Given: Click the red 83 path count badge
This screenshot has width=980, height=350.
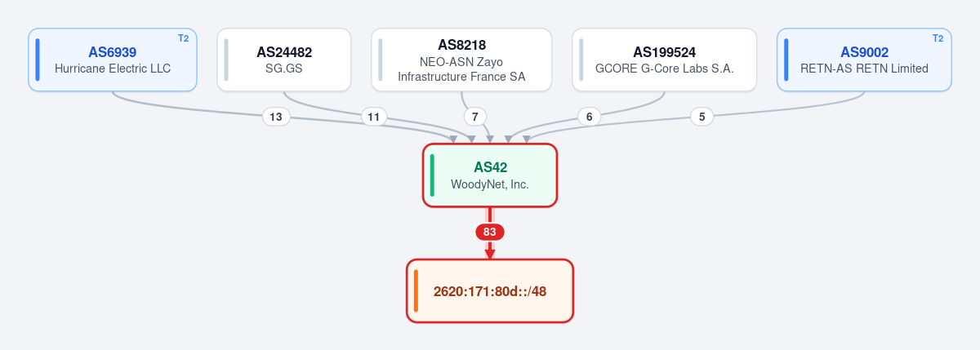Looking at the screenshot, I should pyautogui.click(x=490, y=232).
